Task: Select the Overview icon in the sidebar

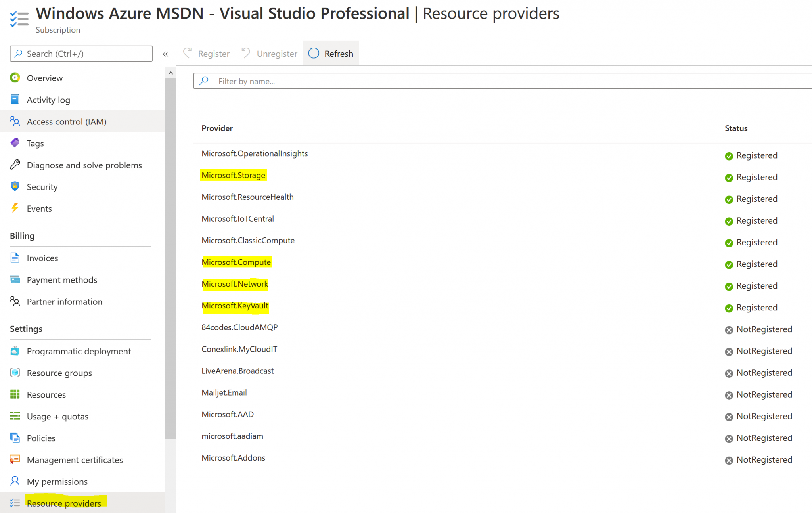Action: coord(15,78)
